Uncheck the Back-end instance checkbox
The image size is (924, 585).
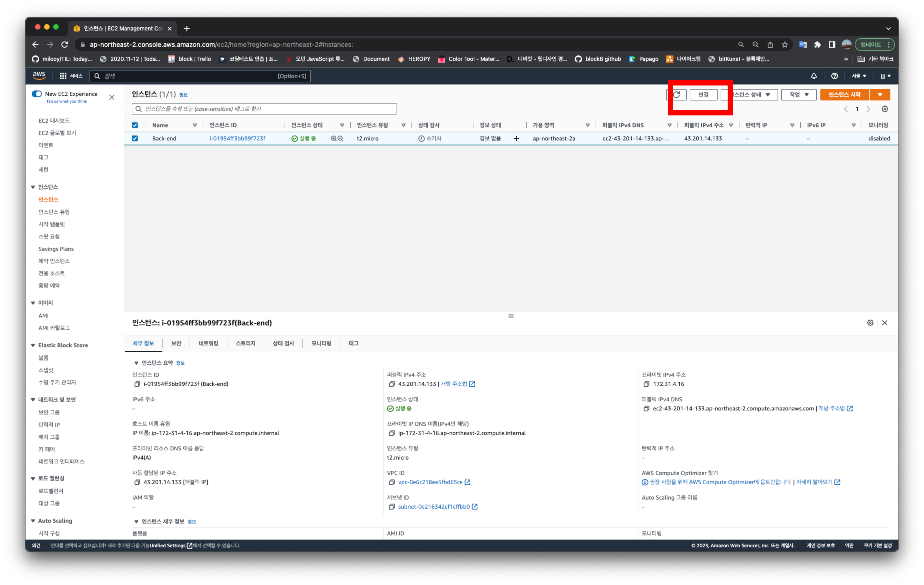[135, 138]
